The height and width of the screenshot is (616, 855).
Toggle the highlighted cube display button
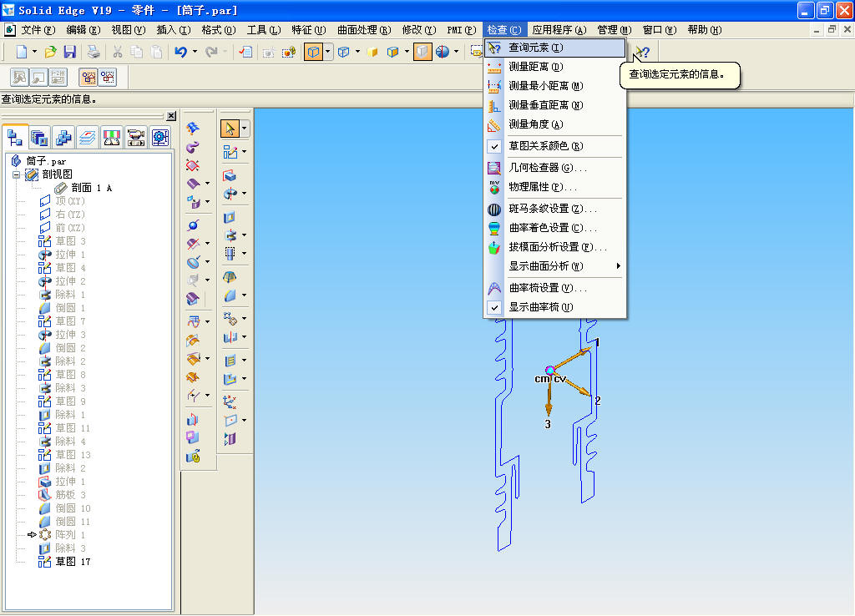pyautogui.click(x=314, y=52)
